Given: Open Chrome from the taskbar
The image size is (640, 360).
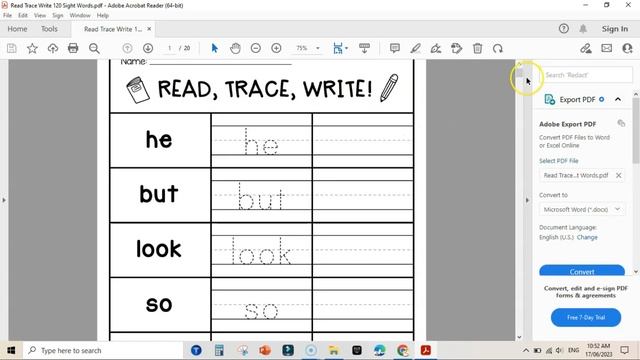Looking at the screenshot, I should click(x=403, y=350).
